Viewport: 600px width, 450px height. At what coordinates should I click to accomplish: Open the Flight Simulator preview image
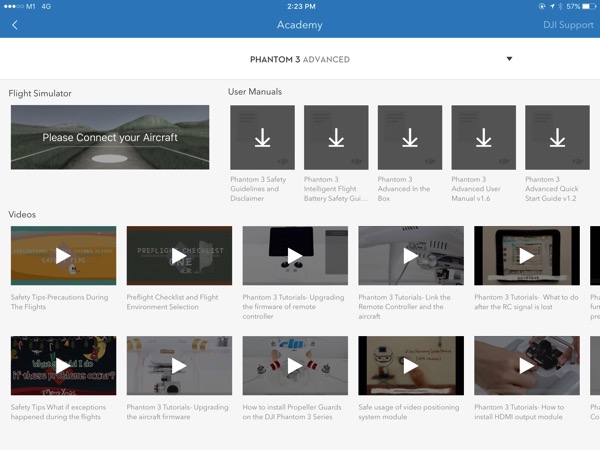pyautogui.click(x=110, y=137)
